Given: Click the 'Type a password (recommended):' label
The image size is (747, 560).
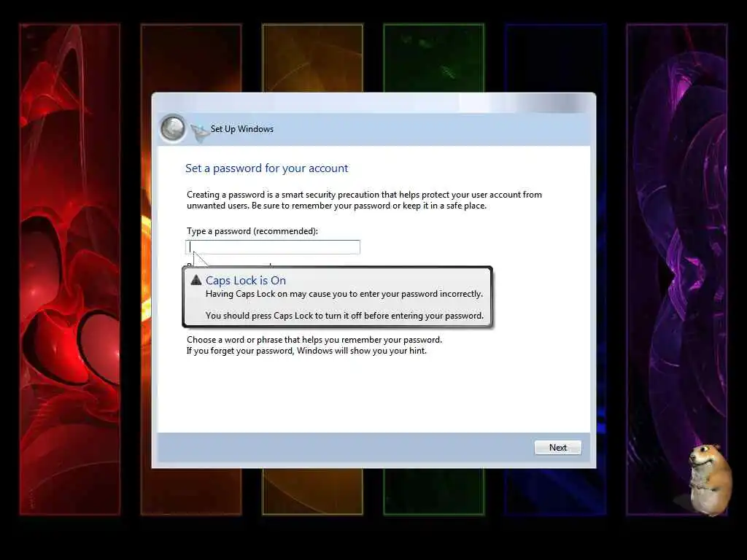Looking at the screenshot, I should tap(252, 231).
